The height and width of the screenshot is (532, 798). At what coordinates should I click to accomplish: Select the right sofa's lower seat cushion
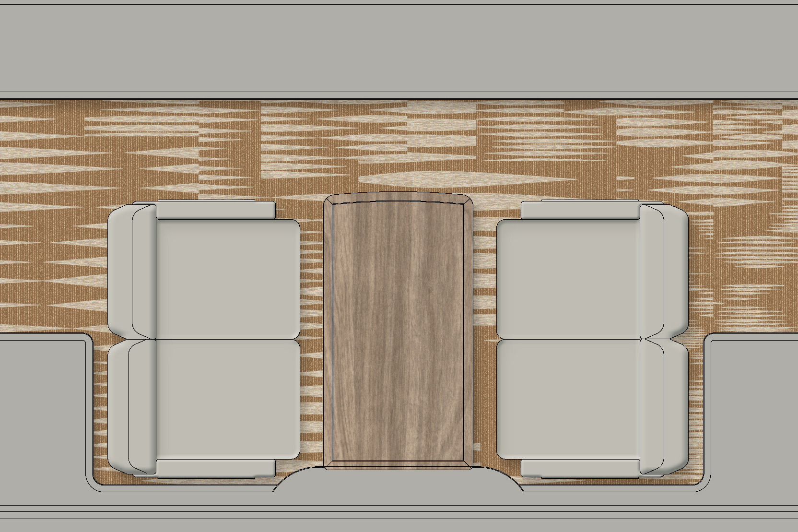(x=569, y=399)
